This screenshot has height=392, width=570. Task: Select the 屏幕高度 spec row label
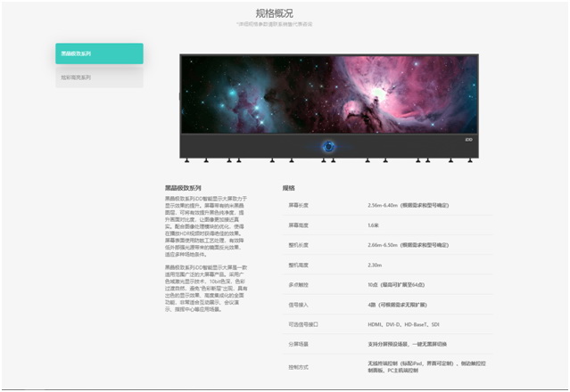299,225
